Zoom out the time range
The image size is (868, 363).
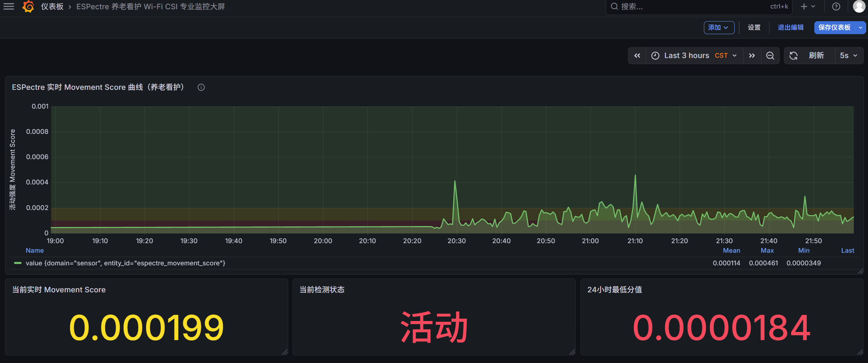tap(770, 56)
